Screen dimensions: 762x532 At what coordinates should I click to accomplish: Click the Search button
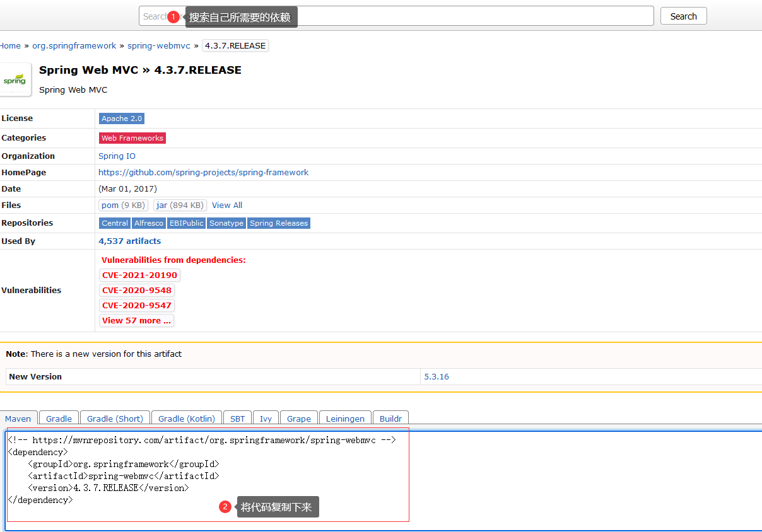pyautogui.click(x=683, y=16)
